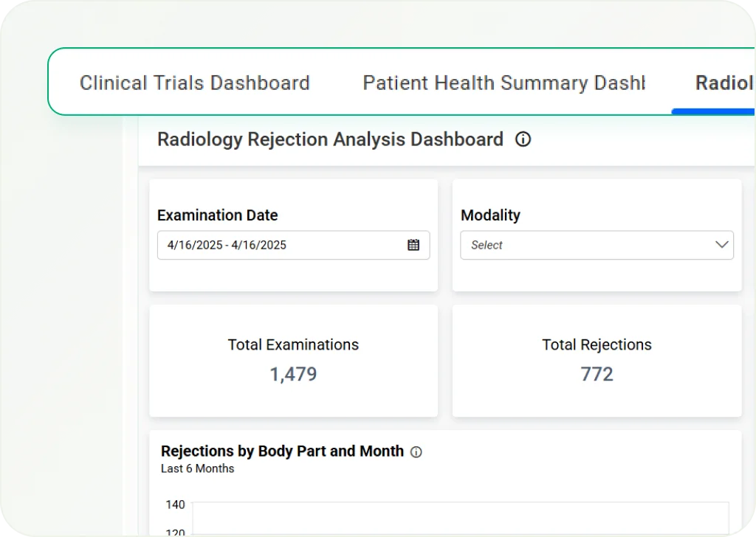Image resolution: width=756 pixels, height=537 pixels.
Task: Click the Radiology Rejection Analysis Dashboard heading
Action: pyautogui.click(x=330, y=139)
